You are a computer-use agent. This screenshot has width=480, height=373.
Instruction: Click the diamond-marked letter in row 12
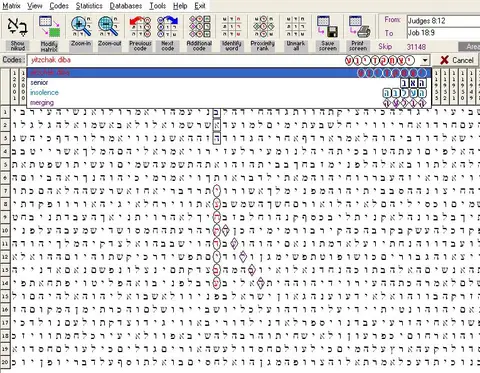(243, 257)
